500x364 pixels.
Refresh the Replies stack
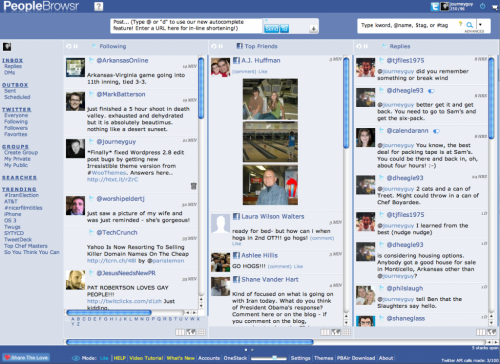pyautogui.click(x=359, y=46)
